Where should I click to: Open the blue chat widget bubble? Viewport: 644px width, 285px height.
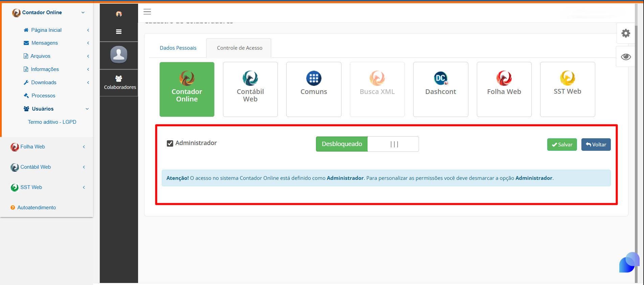(x=629, y=262)
